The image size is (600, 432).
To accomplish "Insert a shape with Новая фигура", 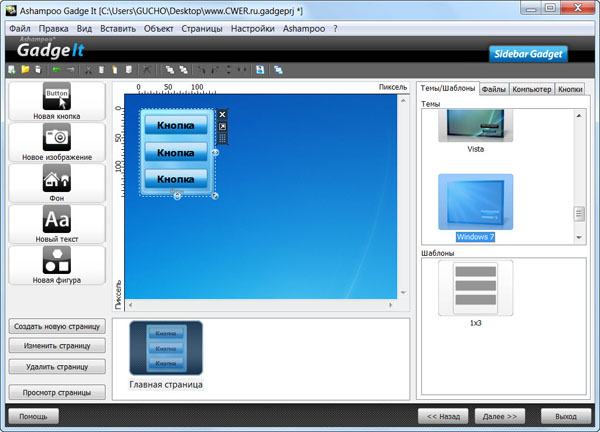I will click(57, 265).
